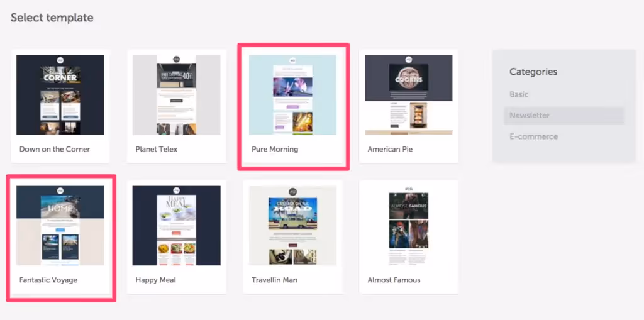Select the Planet Telex template preview image
Image resolution: width=644 pixels, height=320 pixels.
coord(176,95)
